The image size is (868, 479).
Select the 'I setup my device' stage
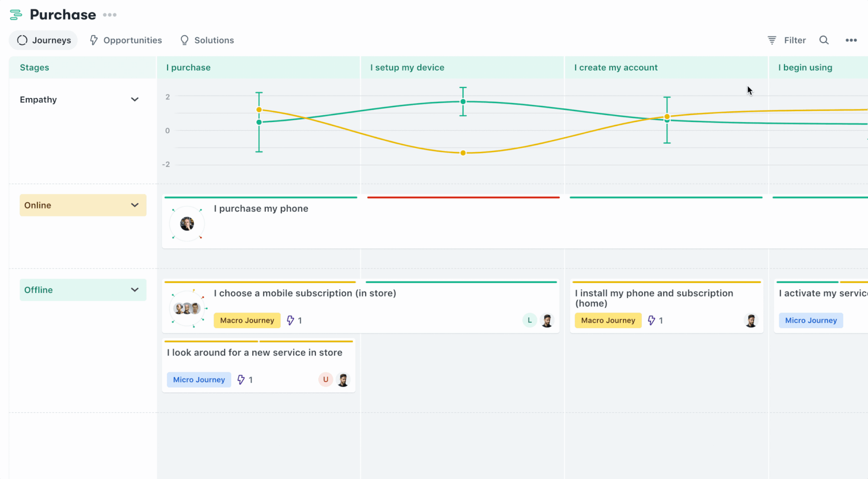pyautogui.click(x=462, y=67)
